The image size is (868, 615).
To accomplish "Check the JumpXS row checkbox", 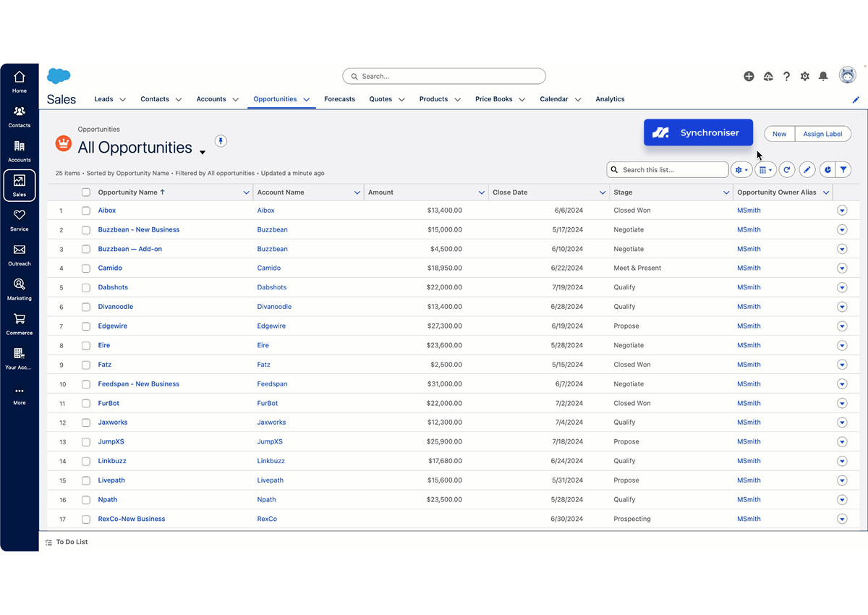I will [x=86, y=442].
